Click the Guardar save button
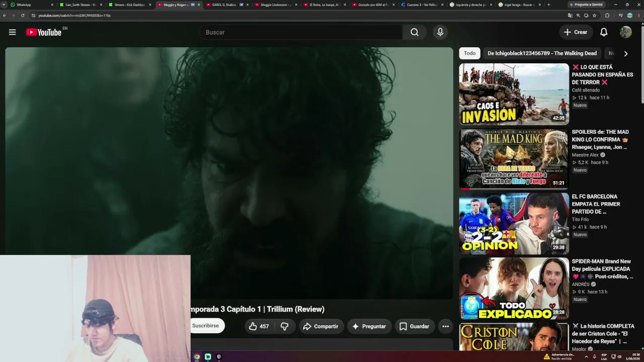644x362 pixels. 415,326
